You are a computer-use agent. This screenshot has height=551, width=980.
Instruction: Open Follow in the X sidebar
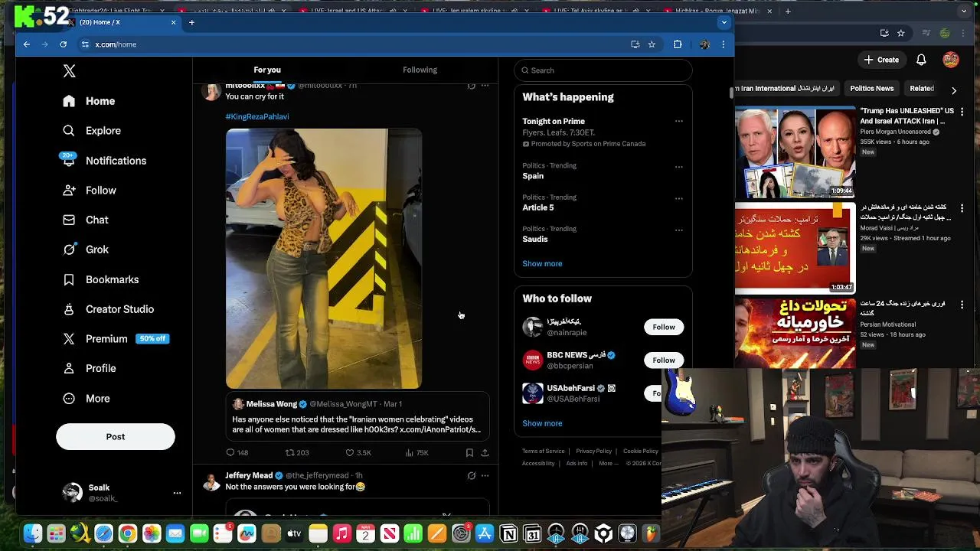90,191
